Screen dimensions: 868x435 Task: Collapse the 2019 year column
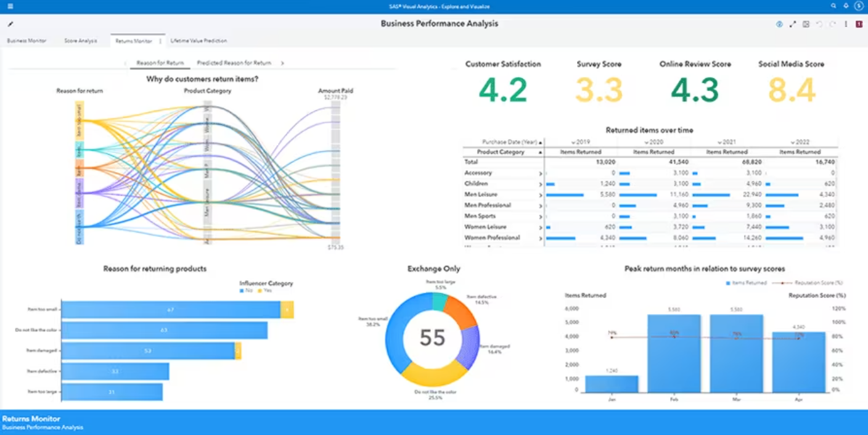click(574, 142)
